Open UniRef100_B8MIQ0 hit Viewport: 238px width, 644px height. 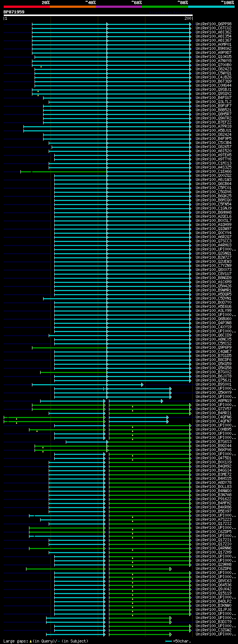213,200
